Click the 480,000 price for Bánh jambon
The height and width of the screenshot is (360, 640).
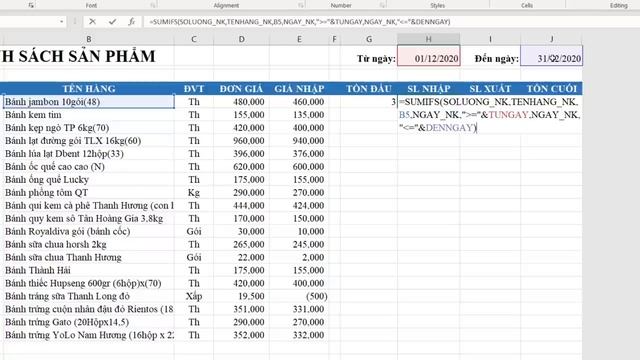[242, 102]
